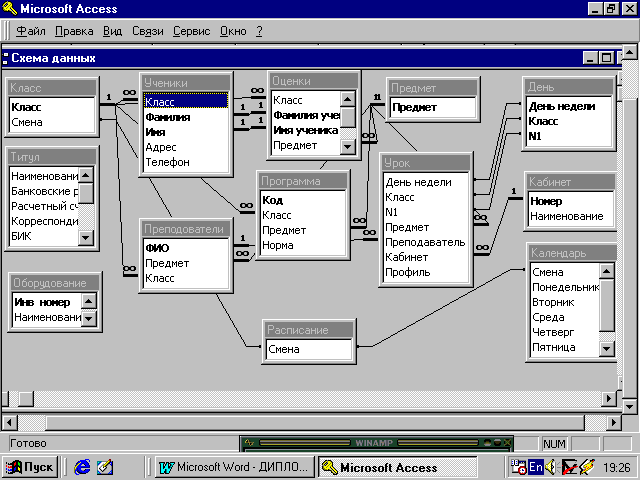Switch to Microsoft Word taskbar button
Screen dimensions: 640x480
click(x=234, y=467)
